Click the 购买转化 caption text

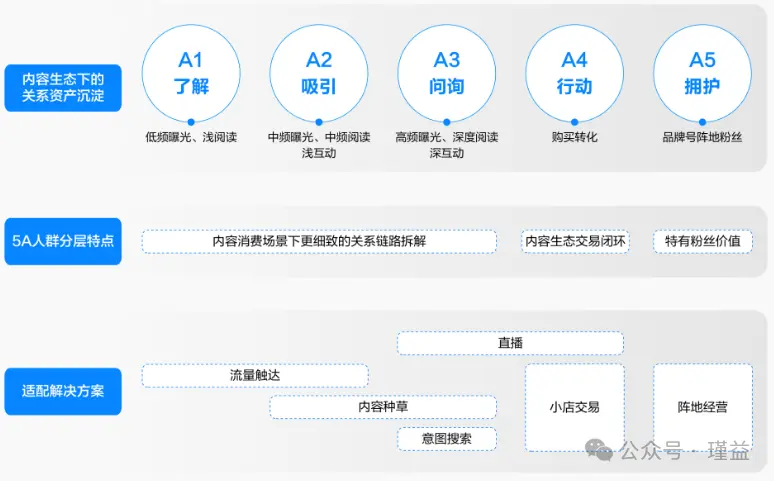pos(575,137)
